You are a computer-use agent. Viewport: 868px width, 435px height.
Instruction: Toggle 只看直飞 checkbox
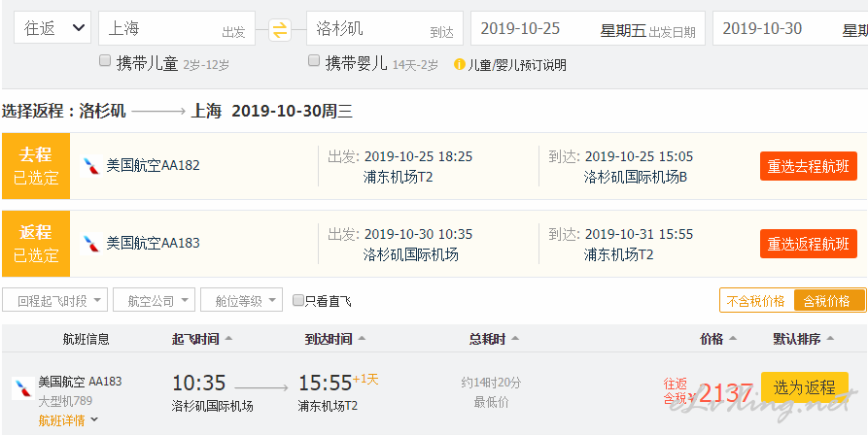298,300
